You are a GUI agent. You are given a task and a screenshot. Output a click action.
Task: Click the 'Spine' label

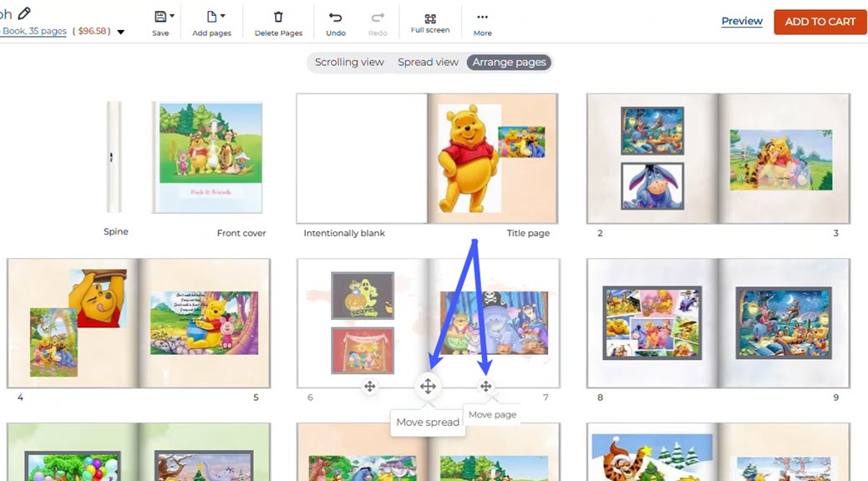pyautogui.click(x=115, y=231)
